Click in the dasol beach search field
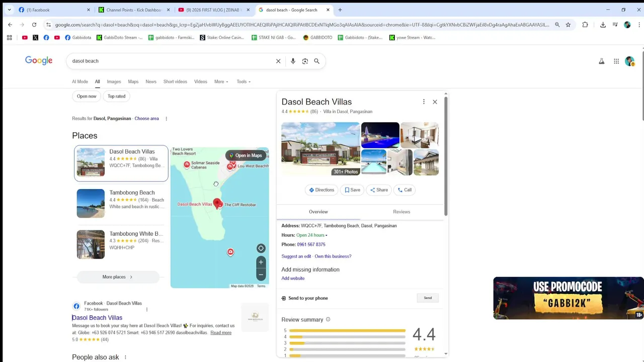 pyautogui.click(x=171, y=61)
